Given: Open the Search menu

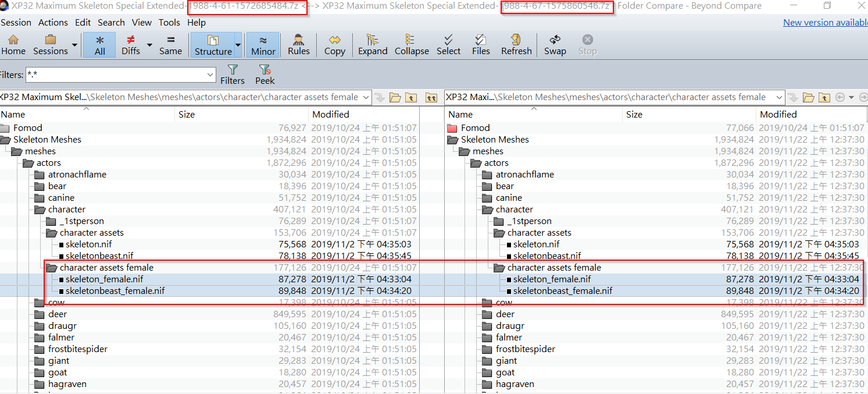Looking at the screenshot, I should tap(111, 22).
